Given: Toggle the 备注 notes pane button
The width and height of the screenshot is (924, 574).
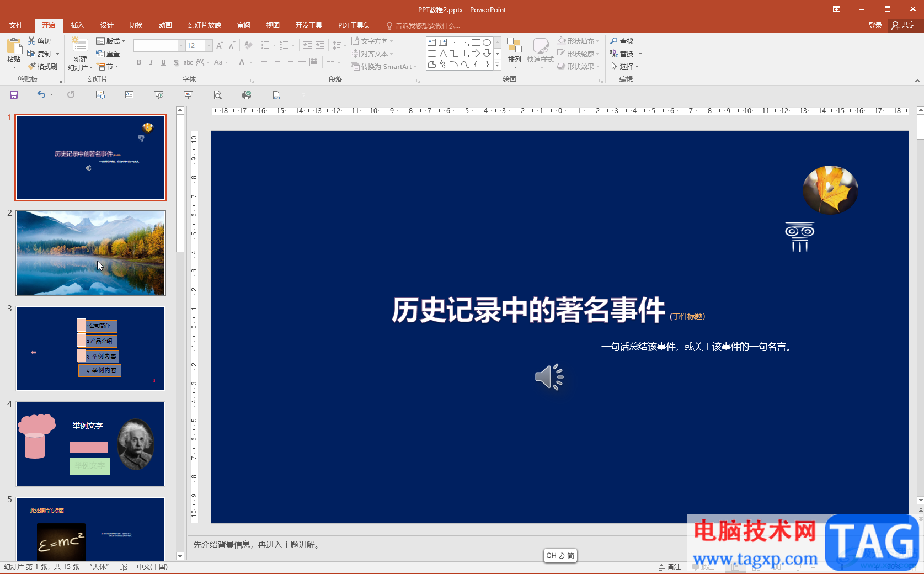Looking at the screenshot, I should pyautogui.click(x=670, y=567).
